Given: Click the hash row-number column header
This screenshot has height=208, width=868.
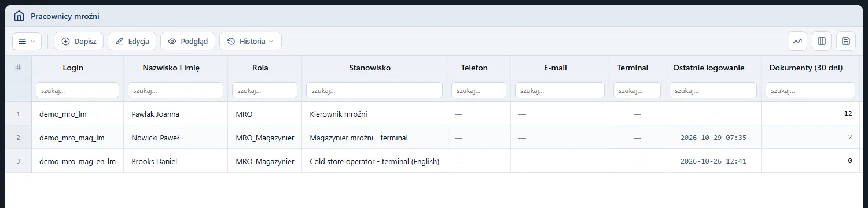Looking at the screenshot, I should pyautogui.click(x=18, y=68).
